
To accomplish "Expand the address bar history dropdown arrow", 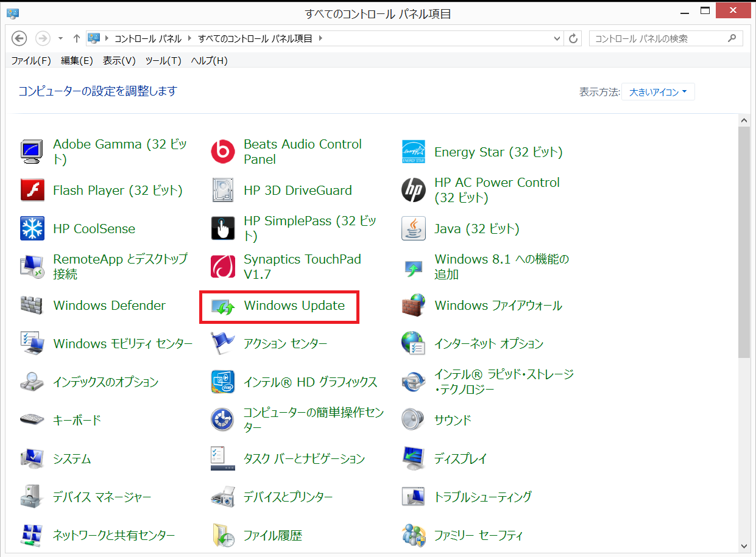I will click(557, 38).
